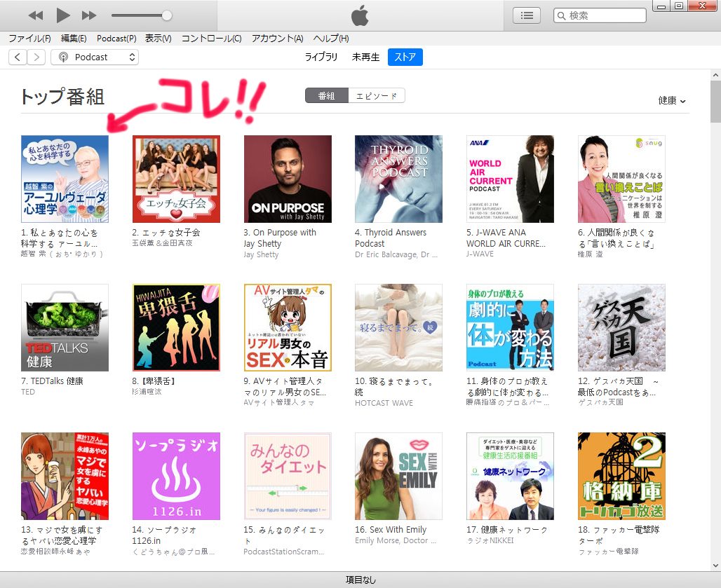Click the scrollbar up arrow
Screen dimensions: 721x588
tap(715, 75)
